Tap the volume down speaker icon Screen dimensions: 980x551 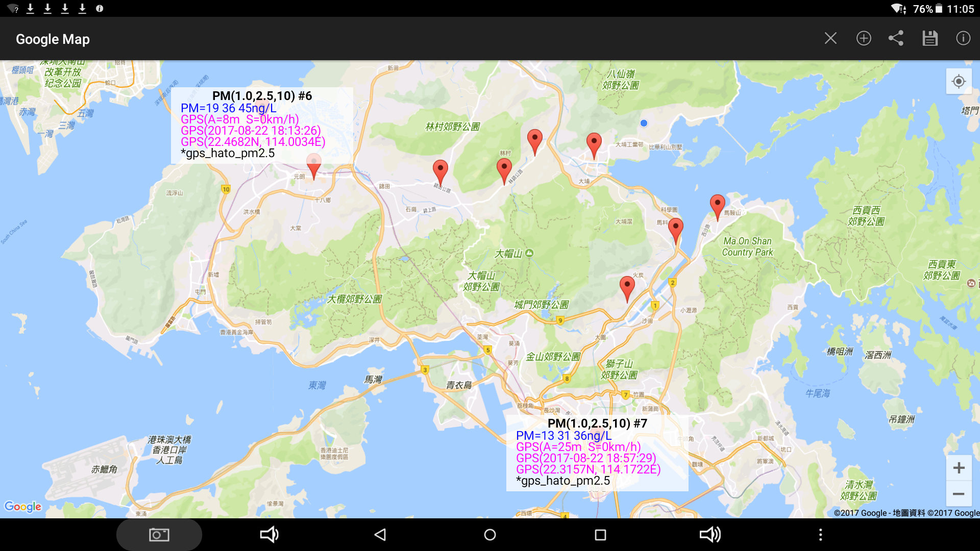point(269,535)
